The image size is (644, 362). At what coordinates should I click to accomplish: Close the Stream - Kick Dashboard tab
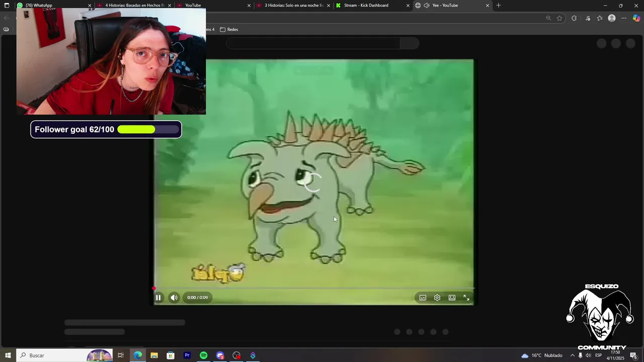click(x=408, y=6)
